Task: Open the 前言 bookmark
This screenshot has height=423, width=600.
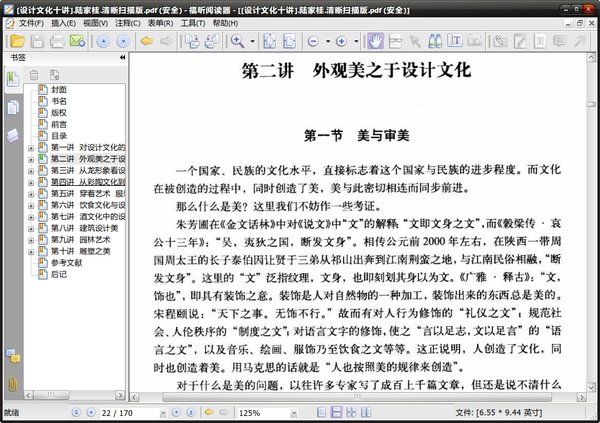Action: [x=59, y=124]
